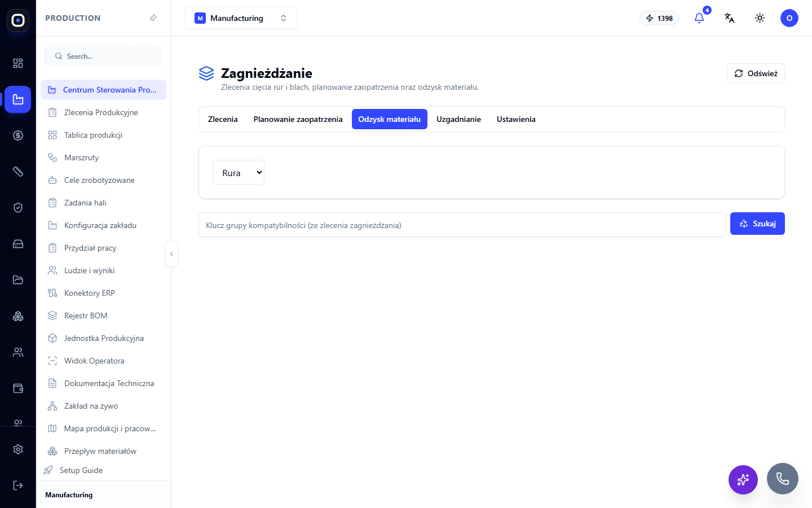The width and height of the screenshot is (812, 508).
Task: Open the Manufacturing workspace switcher
Action: tap(241, 18)
